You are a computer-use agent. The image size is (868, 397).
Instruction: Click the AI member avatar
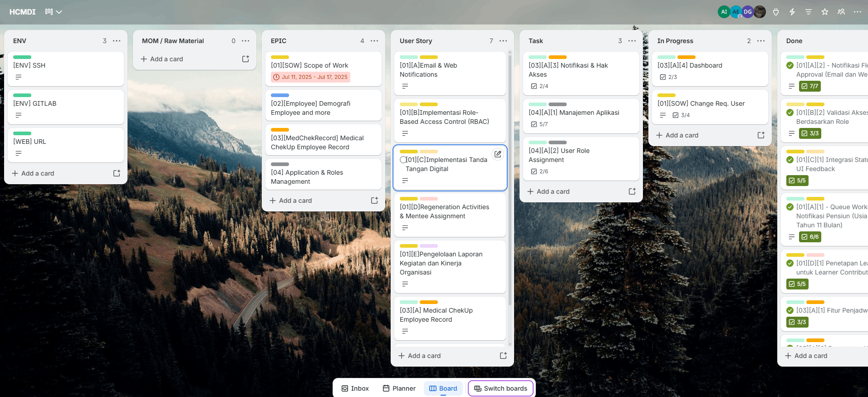(x=724, y=12)
